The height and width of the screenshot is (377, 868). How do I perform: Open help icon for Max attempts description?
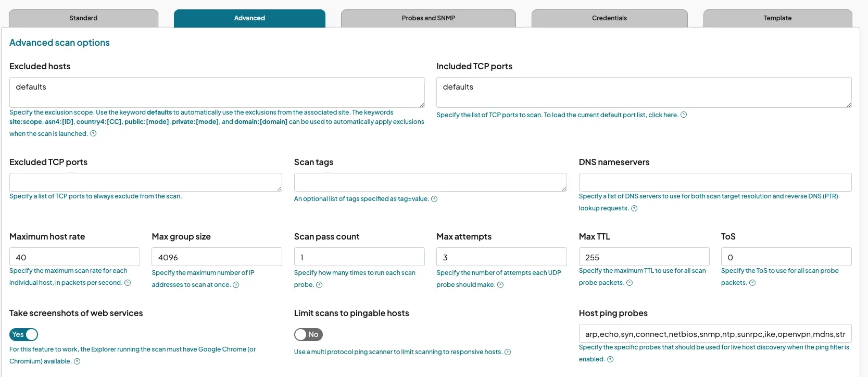tap(500, 285)
